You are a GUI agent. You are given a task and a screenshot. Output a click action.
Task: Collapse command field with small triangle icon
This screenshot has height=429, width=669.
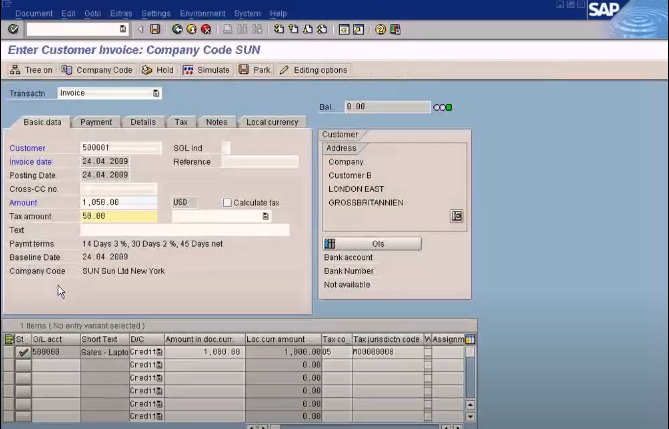pos(140,29)
